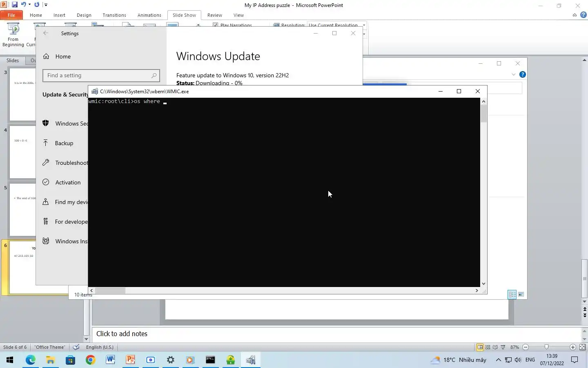Click English (U.S.) language in status bar
This screenshot has height=368, width=588.
[x=100, y=347]
